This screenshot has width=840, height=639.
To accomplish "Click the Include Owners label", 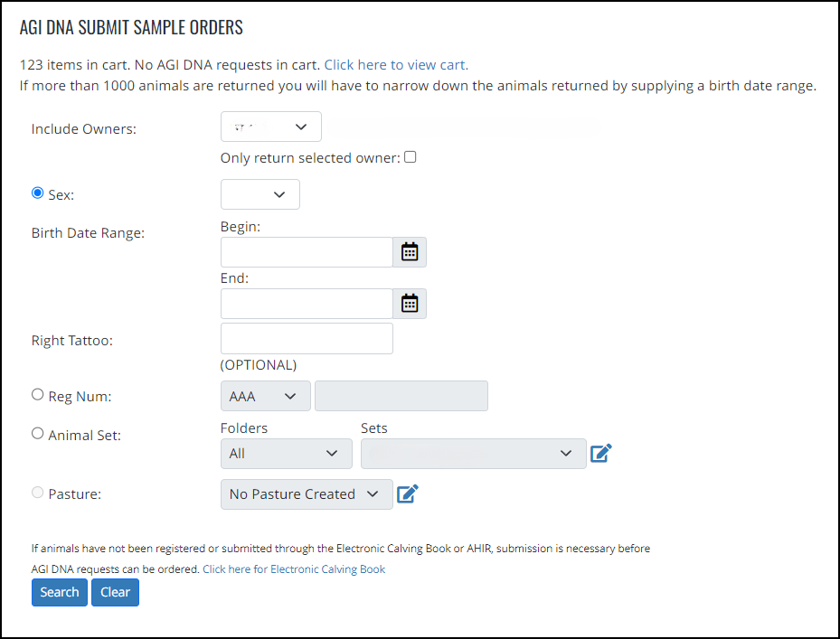I will click(x=84, y=129).
